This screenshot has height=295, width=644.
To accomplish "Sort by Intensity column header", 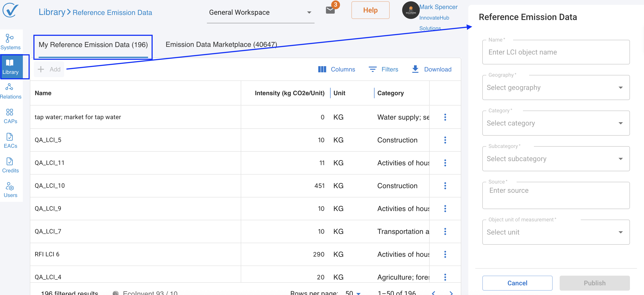I will point(289,93).
